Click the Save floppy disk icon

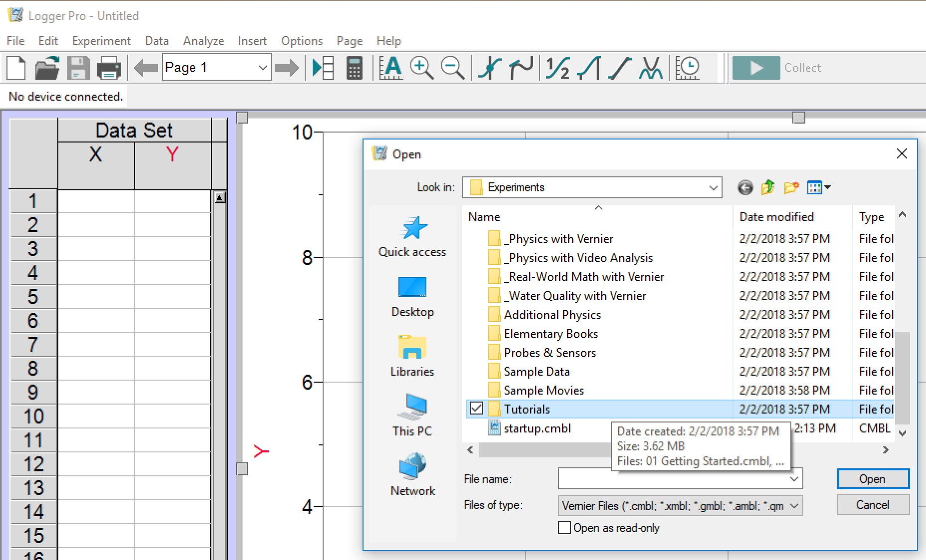[x=79, y=67]
